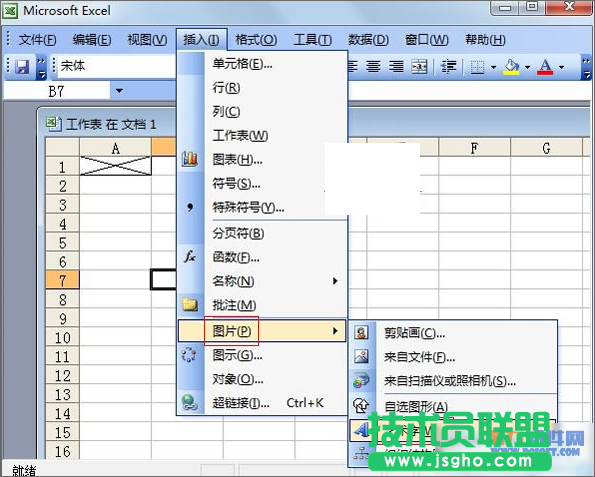
Task: Click the AutoShapes icon beside 自选图形
Action: click(361, 405)
